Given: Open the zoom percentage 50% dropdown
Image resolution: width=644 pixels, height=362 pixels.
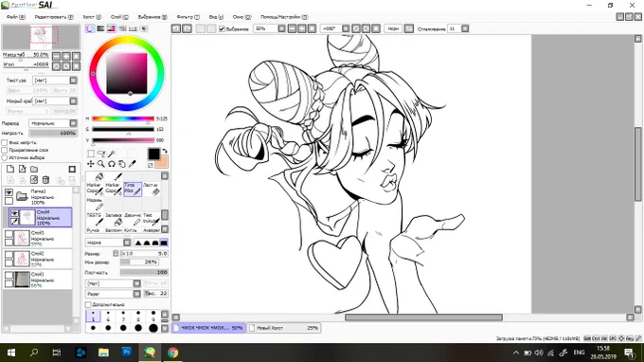Looking at the screenshot, I should coord(282,28).
